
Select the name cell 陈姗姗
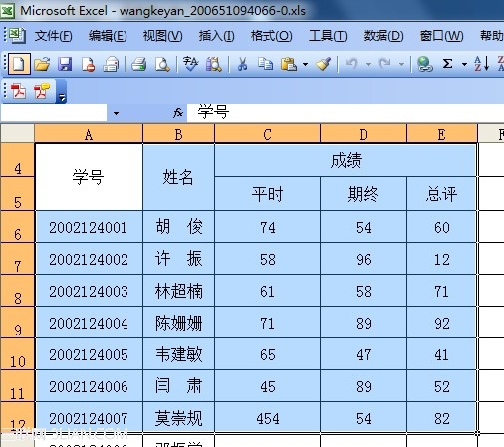(178, 323)
